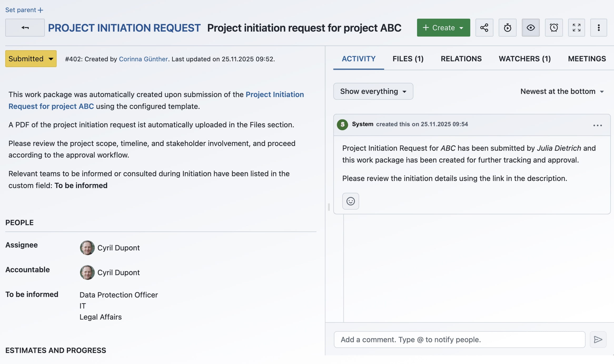Share this work package

click(x=484, y=28)
